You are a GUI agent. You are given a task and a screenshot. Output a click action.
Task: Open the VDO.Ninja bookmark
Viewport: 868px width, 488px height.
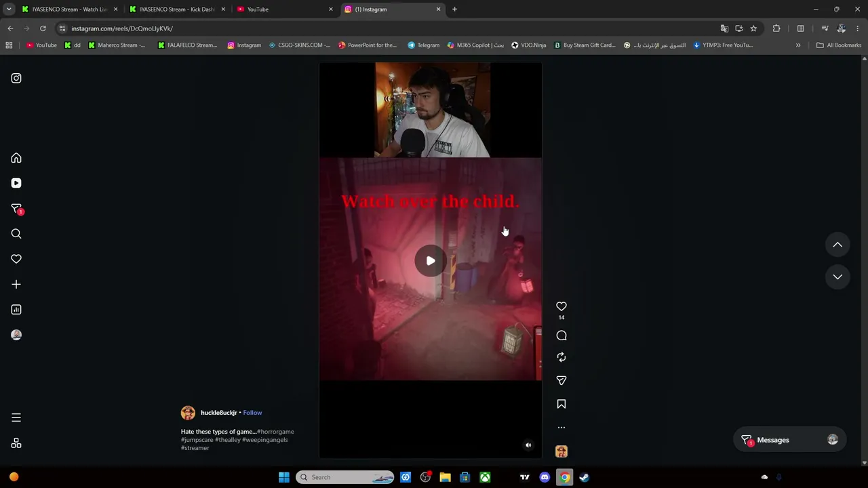pos(528,45)
